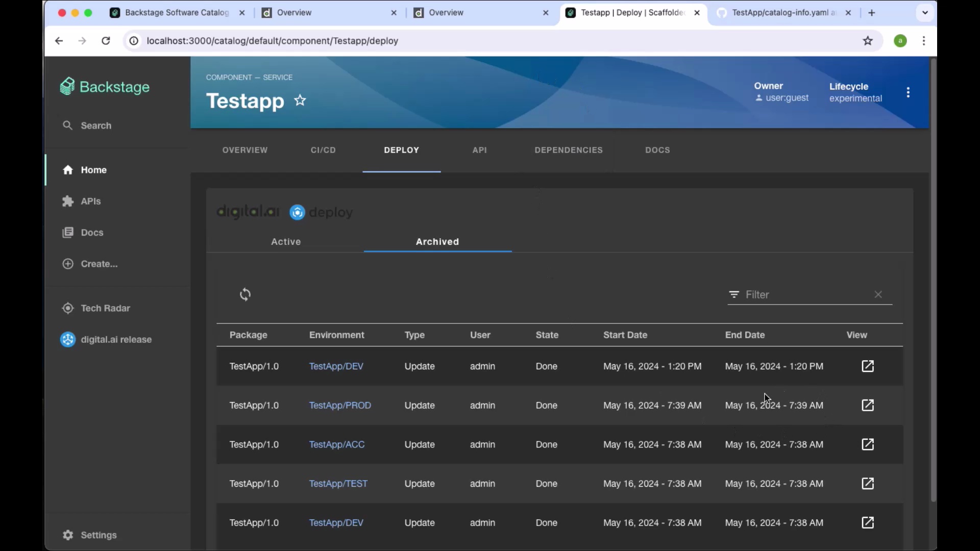Switch to the CI/CD tab
Image resolution: width=980 pixels, height=551 pixels.
tap(323, 150)
